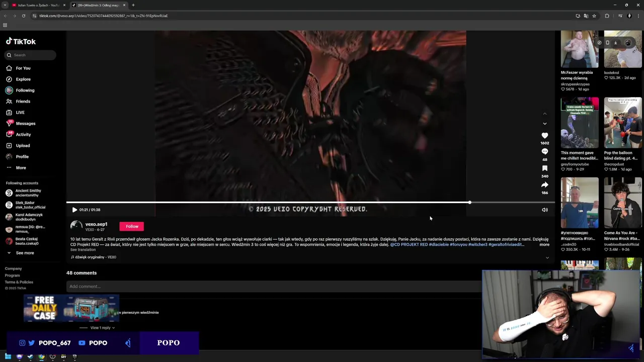Open the More menu in sidebar
Viewport: 644px width, 362px height.
point(16,167)
